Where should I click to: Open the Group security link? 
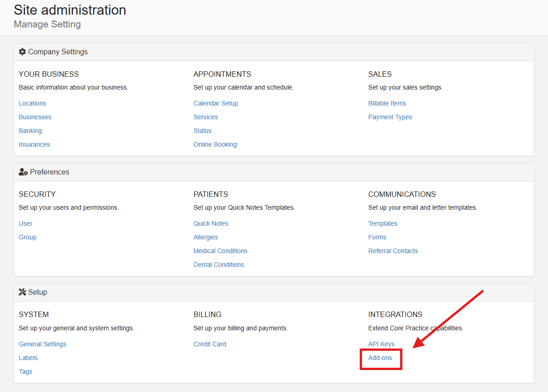27,237
